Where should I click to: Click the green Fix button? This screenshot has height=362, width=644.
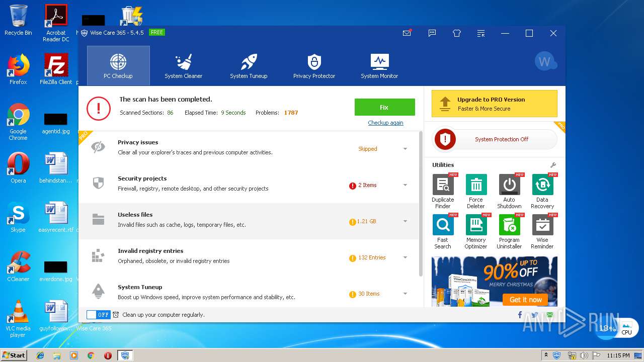(x=385, y=107)
